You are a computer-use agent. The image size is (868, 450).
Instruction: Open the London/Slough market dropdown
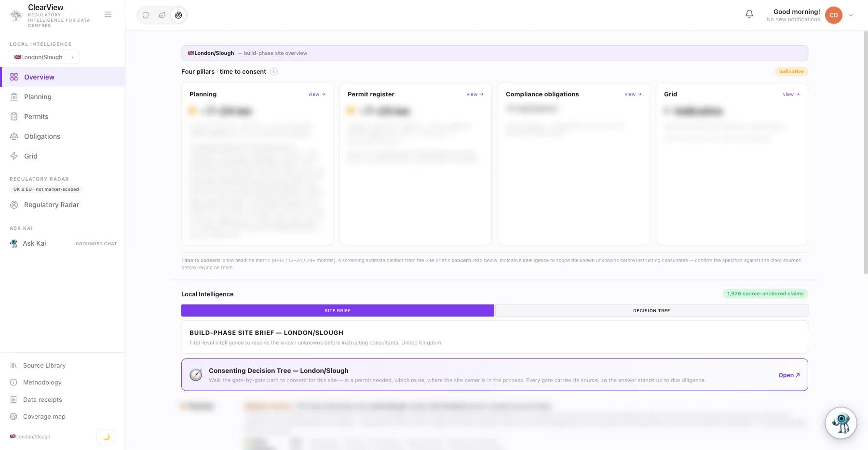(x=44, y=57)
